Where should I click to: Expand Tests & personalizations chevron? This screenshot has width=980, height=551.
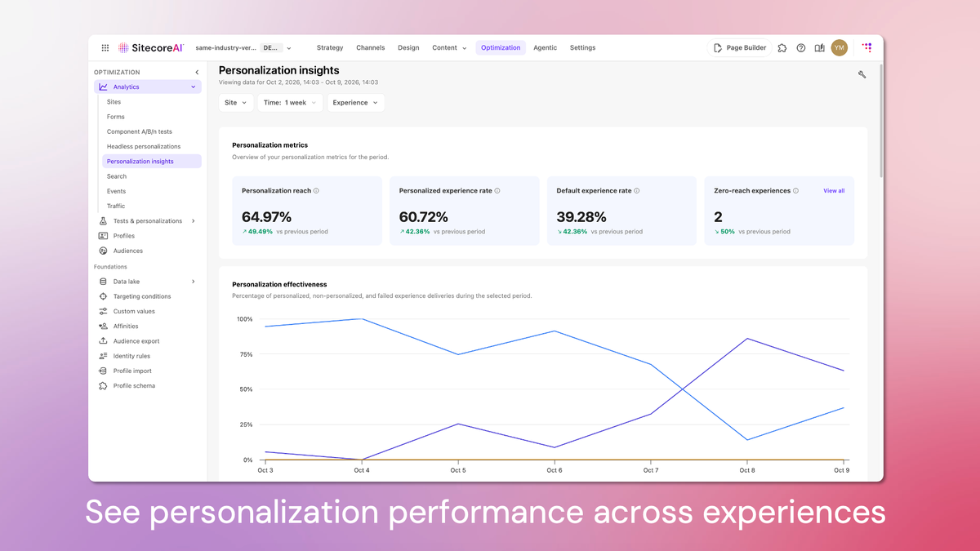pos(194,221)
